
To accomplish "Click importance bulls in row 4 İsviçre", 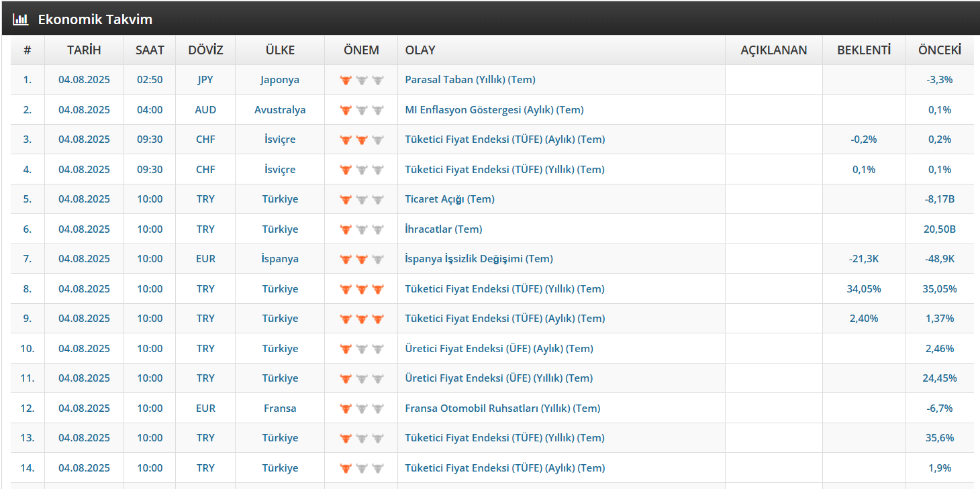I will (361, 170).
